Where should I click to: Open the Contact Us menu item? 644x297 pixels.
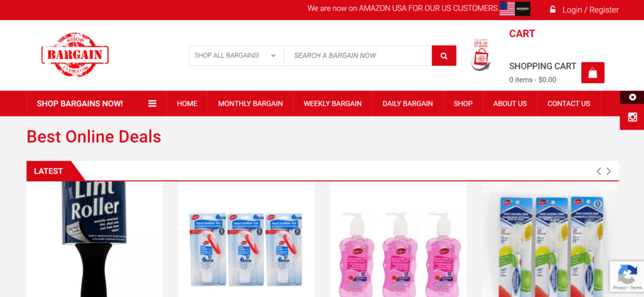569,104
